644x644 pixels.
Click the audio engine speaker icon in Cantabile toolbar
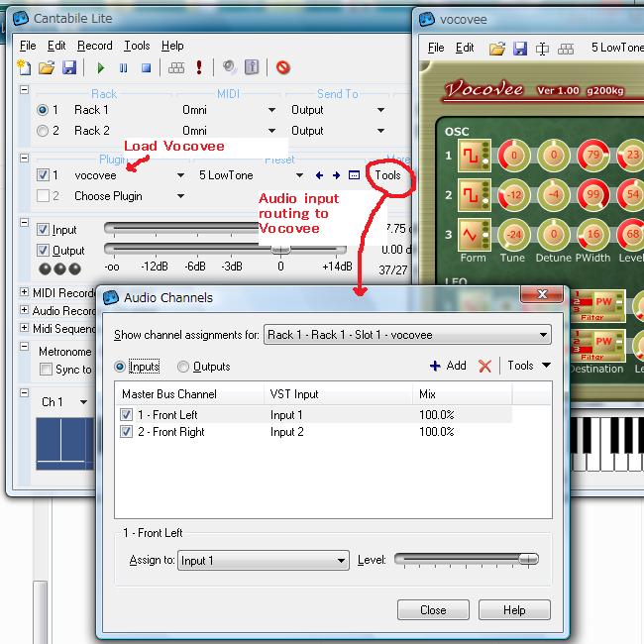tap(229, 67)
